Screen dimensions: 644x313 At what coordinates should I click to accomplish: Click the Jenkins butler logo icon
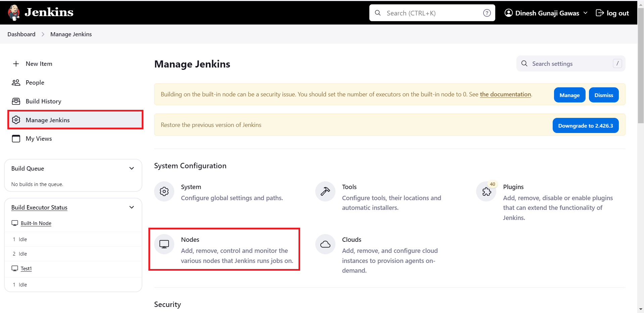pos(14,13)
